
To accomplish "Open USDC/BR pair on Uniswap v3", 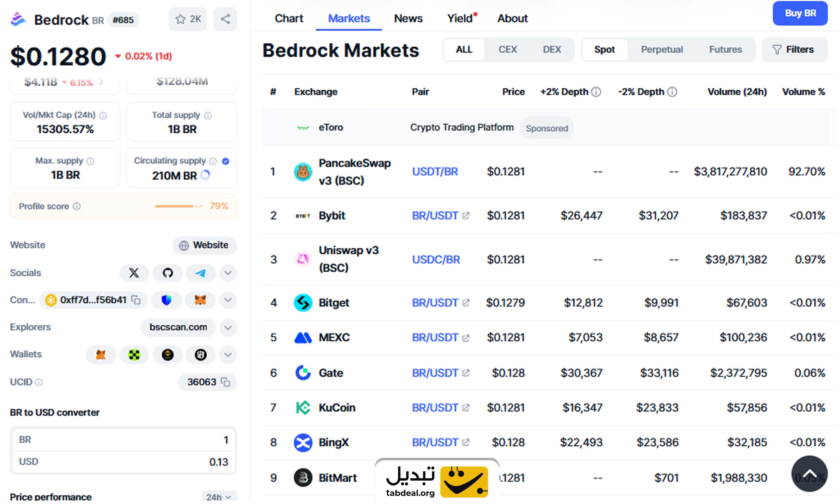I will point(436,260).
